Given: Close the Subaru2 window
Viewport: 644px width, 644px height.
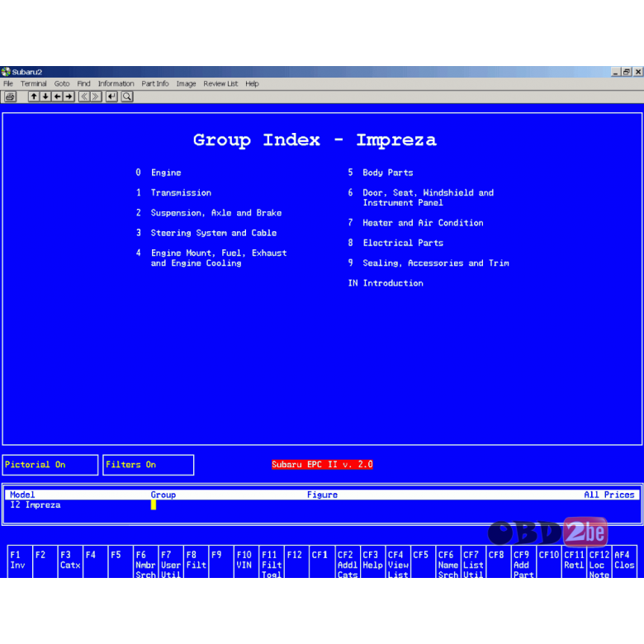Looking at the screenshot, I should pyautogui.click(x=638, y=72).
